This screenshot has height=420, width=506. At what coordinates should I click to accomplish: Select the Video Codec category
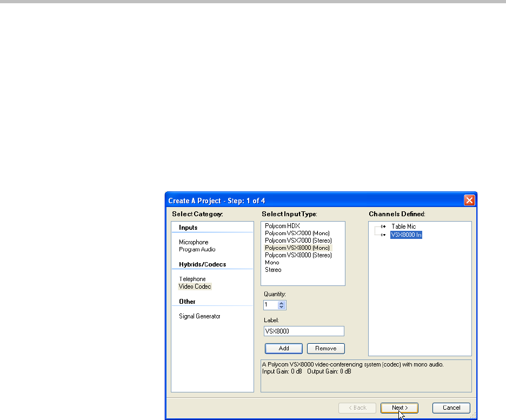click(195, 286)
